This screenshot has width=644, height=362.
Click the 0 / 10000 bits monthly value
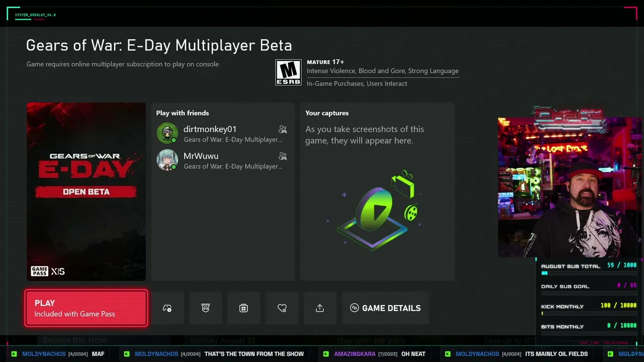tap(622, 325)
